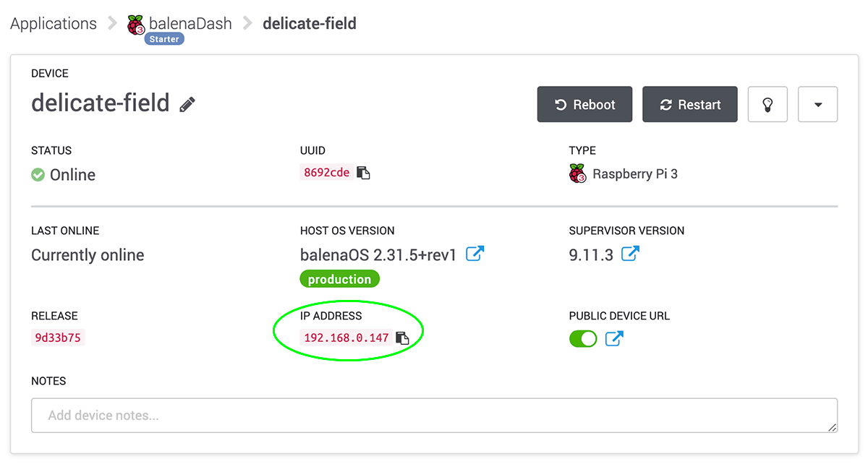This screenshot has height=464, width=868.
Task: Click the pencil icon to rename delicate-field
Action: [x=187, y=104]
